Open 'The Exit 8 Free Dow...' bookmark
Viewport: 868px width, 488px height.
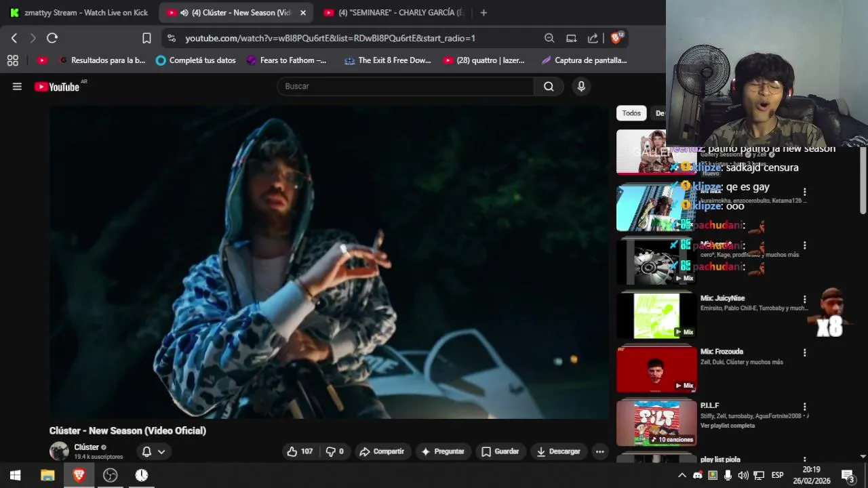(x=387, y=60)
